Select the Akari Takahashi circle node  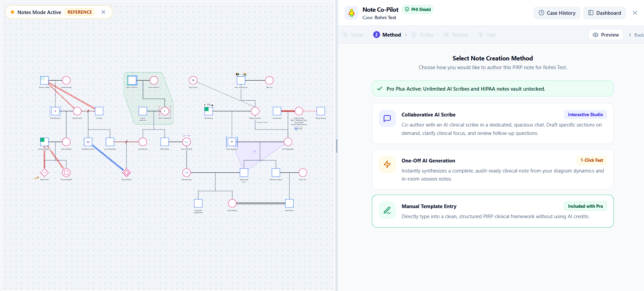pyautogui.click(x=165, y=111)
